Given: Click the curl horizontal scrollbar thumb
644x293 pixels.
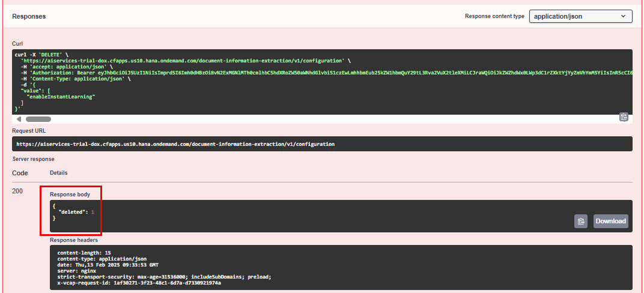Looking at the screenshot, I should coord(38,119).
